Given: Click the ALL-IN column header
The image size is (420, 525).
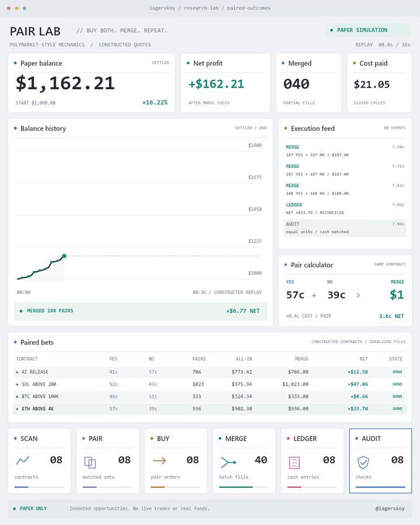Looking at the screenshot, I should point(244,359).
